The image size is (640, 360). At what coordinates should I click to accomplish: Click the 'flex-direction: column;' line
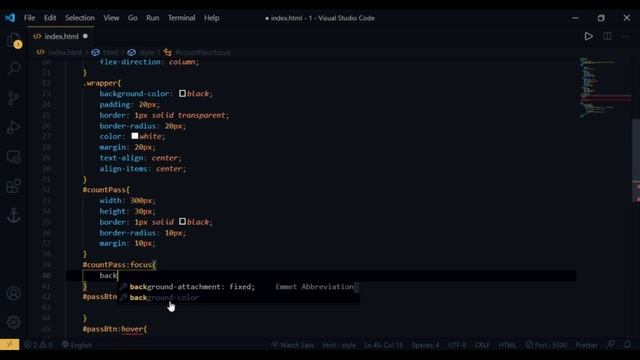point(149,62)
